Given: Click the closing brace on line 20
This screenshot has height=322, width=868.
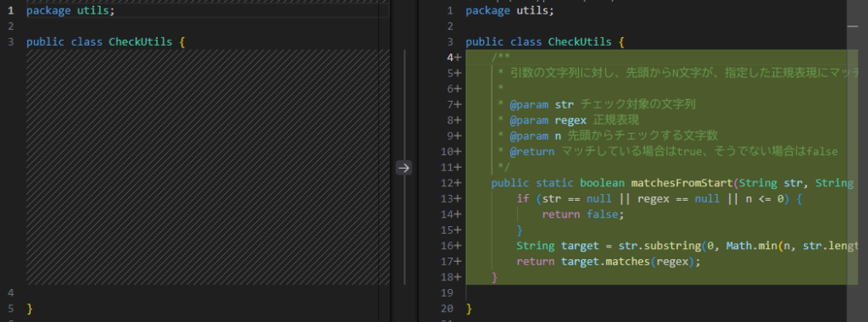Looking at the screenshot, I should click(470, 308).
